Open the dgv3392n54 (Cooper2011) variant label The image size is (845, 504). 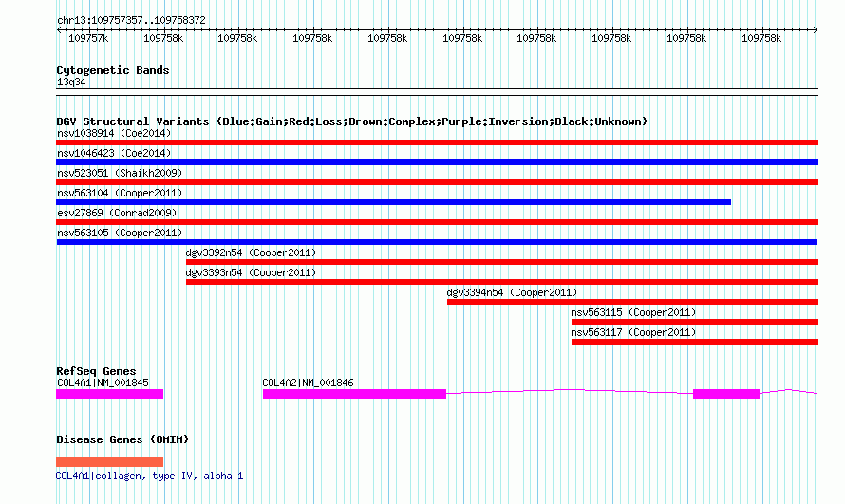point(251,252)
